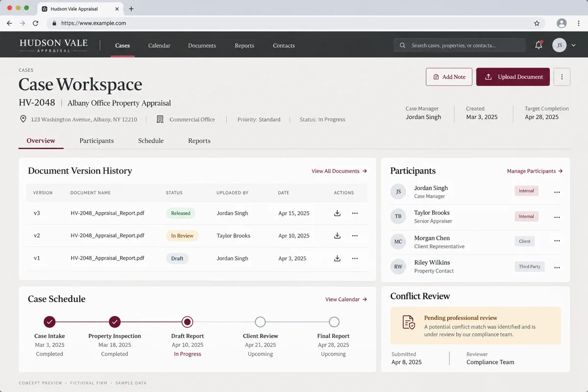Expand the user account dropdown chevron
588x392 pixels.
click(x=574, y=46)
